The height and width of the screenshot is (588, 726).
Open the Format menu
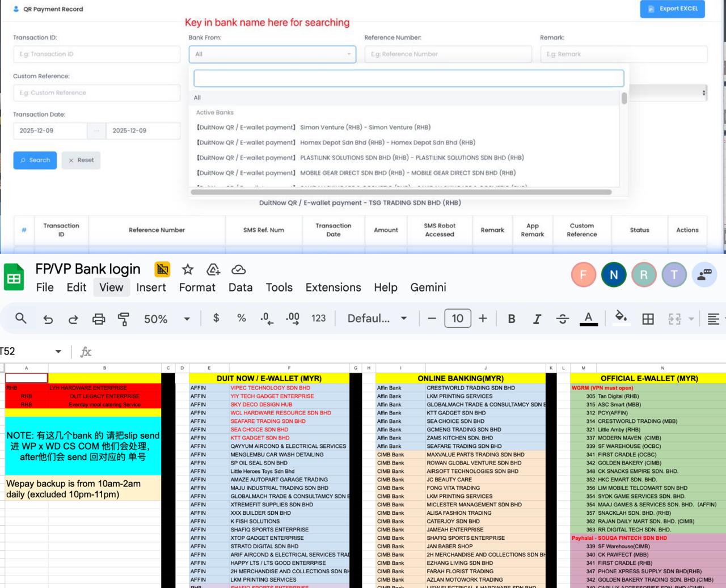coord(197,287)
